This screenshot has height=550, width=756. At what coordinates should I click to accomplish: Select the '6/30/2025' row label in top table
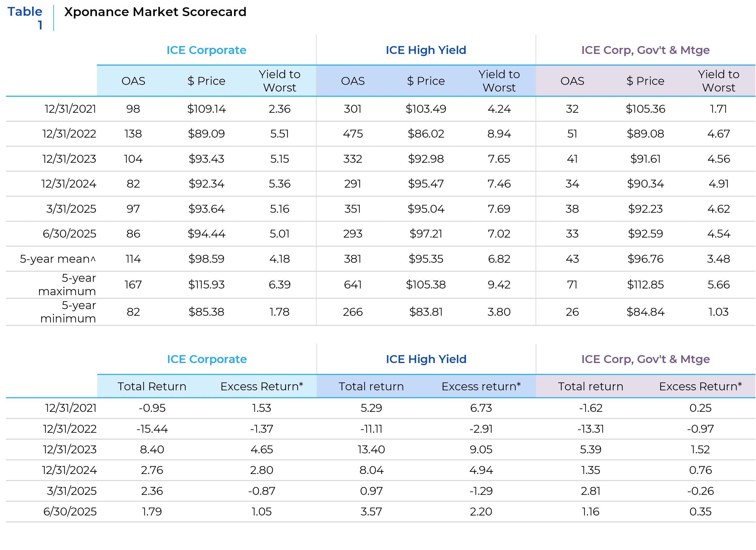point(69,233)
